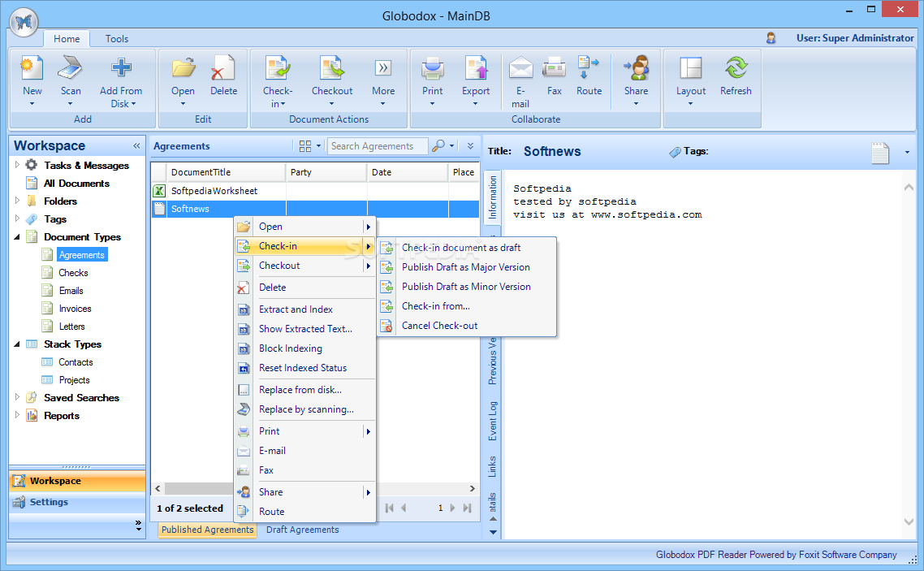924x571 pixels.
Task: Choose Reset Indexed Status context entry
Action: pyautogui.click(x=305, y=368)
